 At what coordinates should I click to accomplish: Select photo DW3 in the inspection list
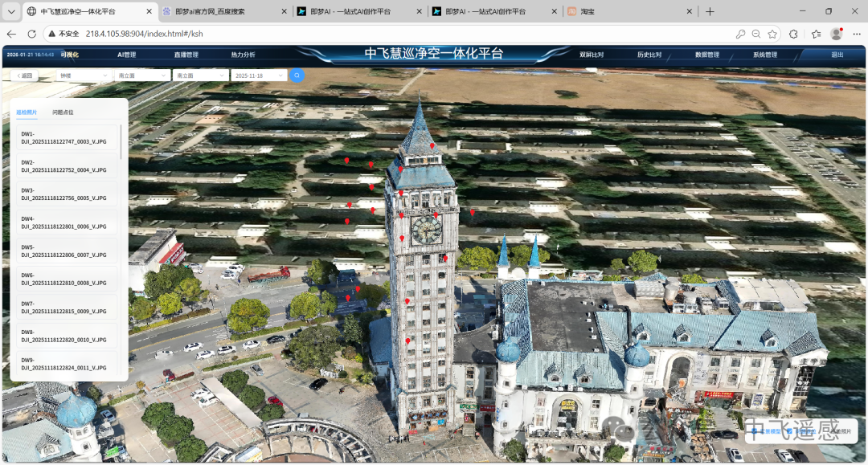[x=64, y=194]
